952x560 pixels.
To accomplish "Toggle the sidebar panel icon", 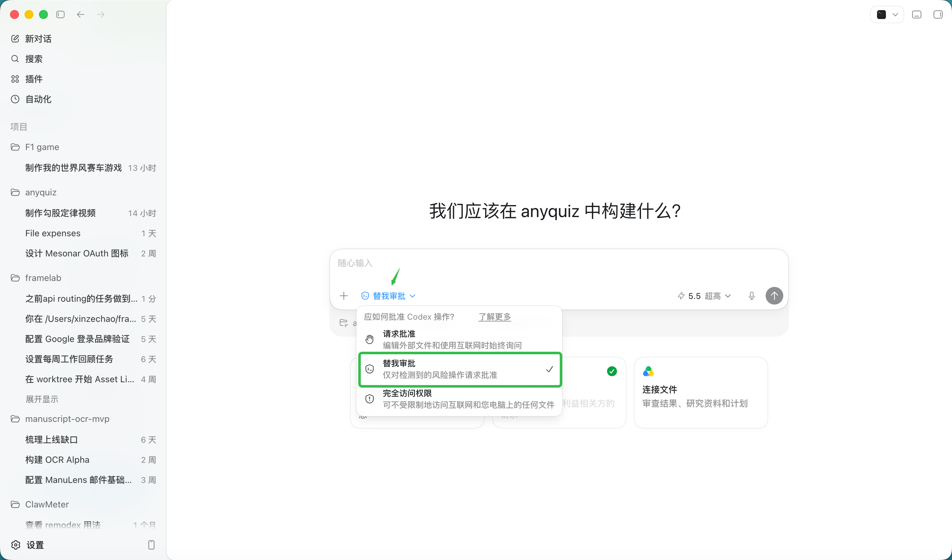I will (60, 14).
